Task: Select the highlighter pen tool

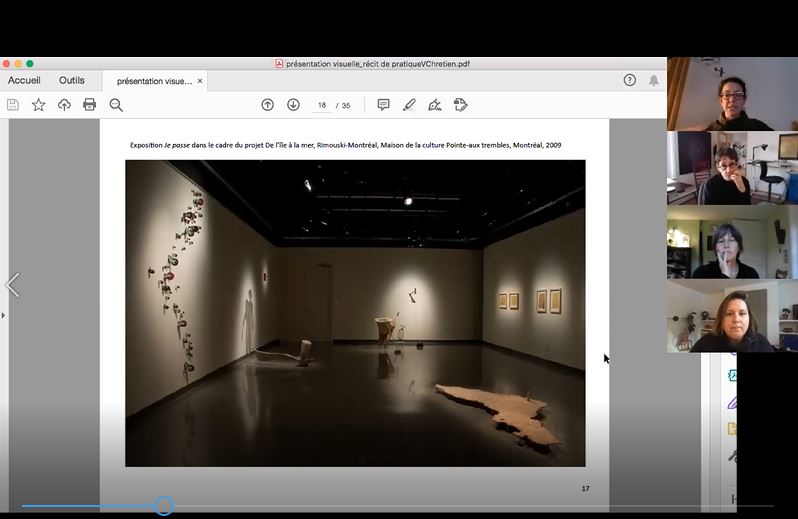Action: click(409, 105)
